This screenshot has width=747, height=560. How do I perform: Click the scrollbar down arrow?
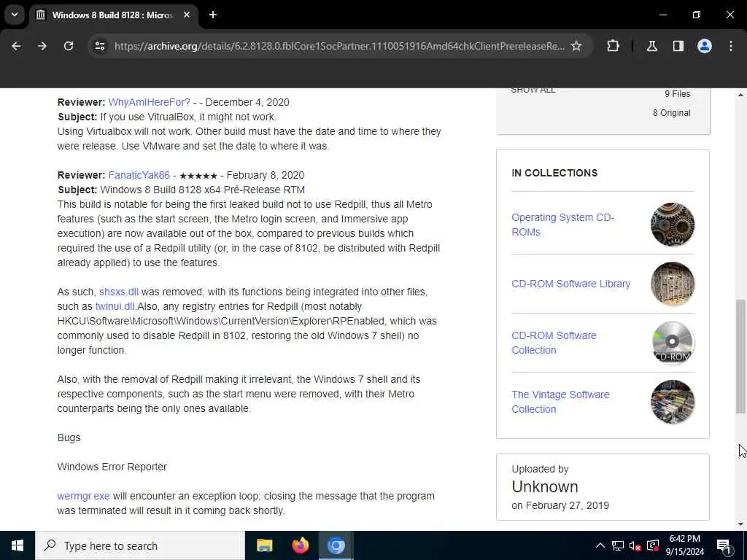(740, 524)
